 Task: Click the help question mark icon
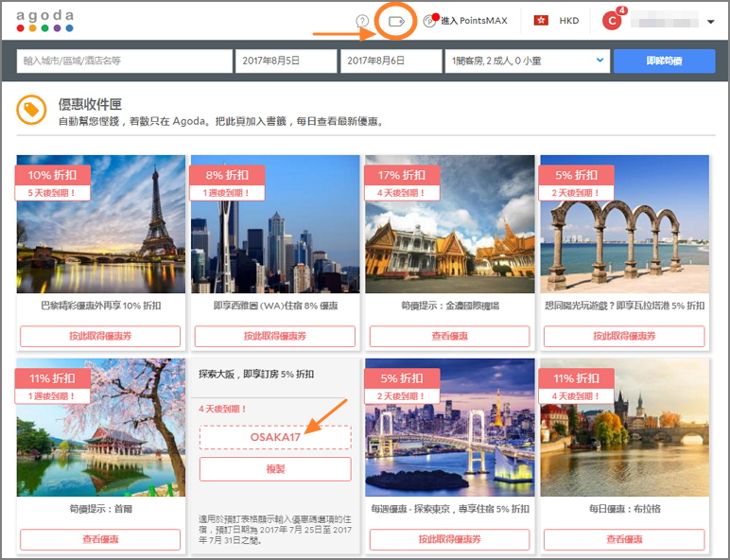click(362, 21)
